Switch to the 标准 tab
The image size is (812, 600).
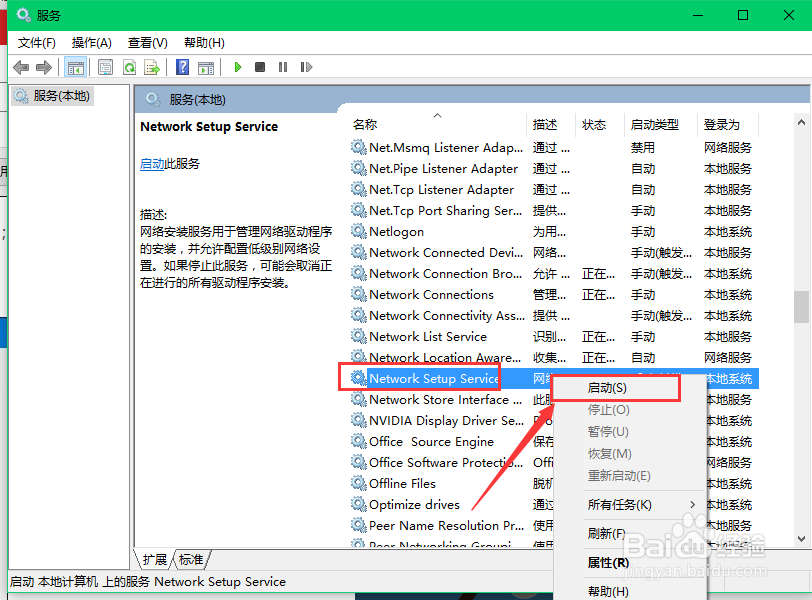[x=191, y=560]
